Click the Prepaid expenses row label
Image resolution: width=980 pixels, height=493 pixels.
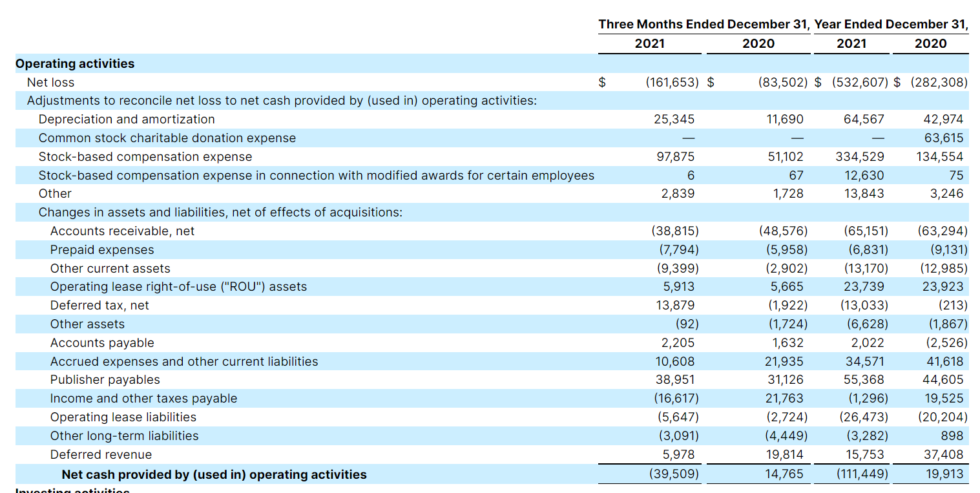(102, 249)
